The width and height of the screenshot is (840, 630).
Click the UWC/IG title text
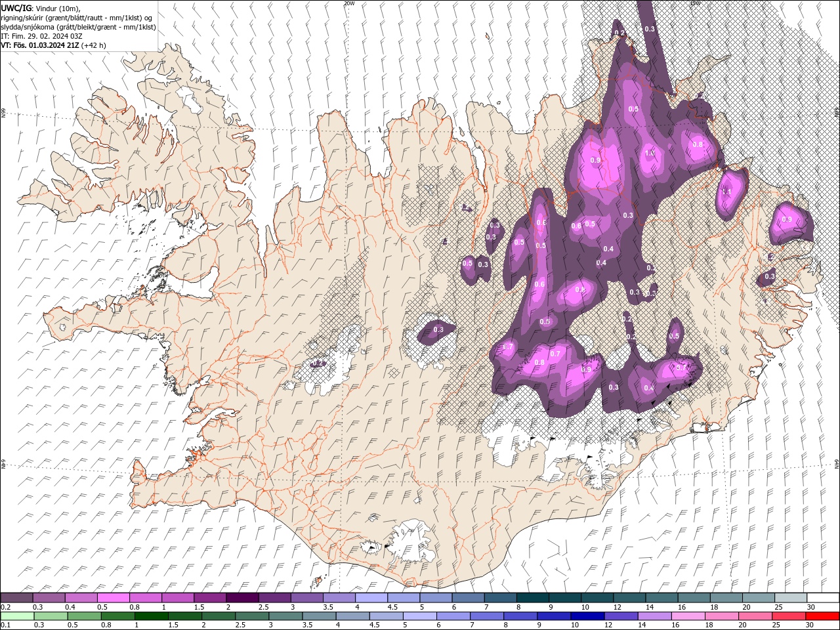(15, 8)
